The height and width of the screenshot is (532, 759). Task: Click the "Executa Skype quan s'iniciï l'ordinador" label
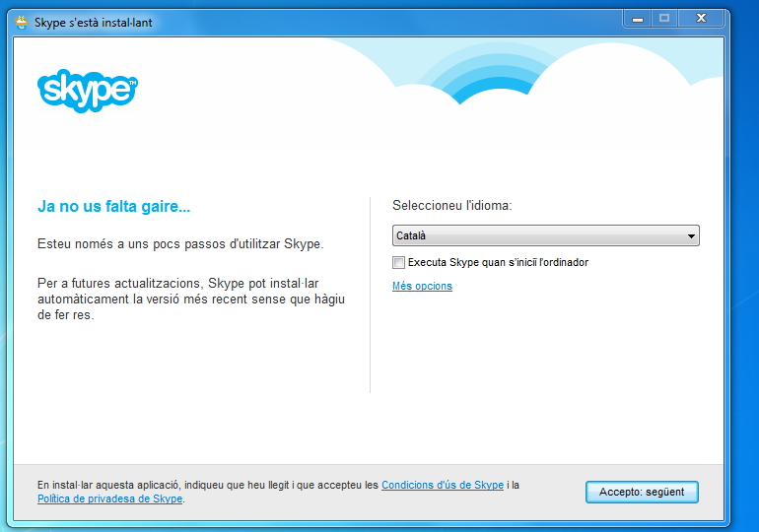[x=498, y=263]
